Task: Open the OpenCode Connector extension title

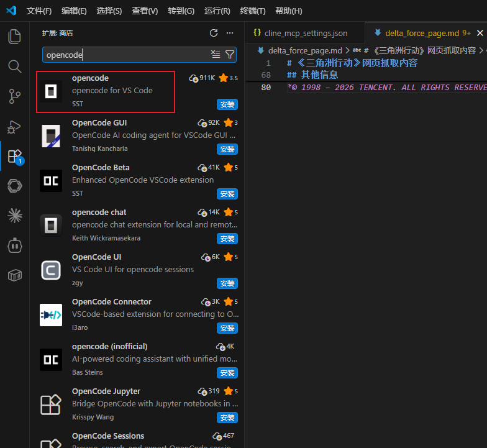Action: (x=112, y=302)
